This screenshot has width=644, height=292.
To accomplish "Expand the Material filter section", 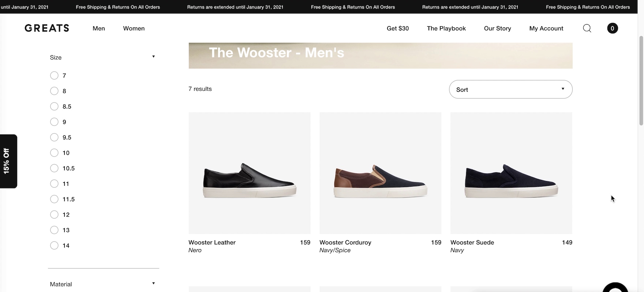I will (x=153, y=284).
